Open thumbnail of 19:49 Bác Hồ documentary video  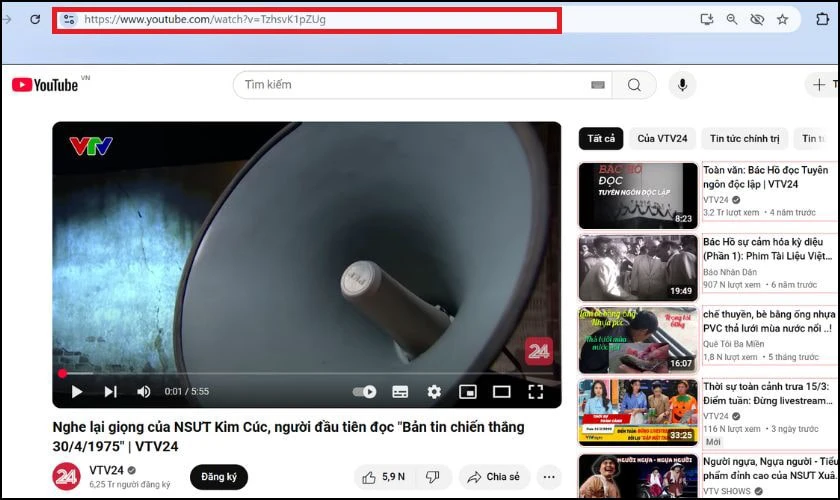(638, 268)
